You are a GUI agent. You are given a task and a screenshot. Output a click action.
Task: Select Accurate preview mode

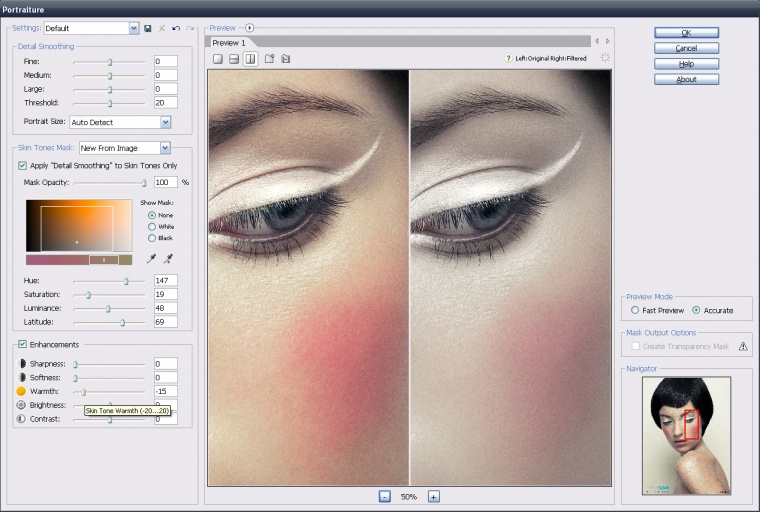pos(696,310)
